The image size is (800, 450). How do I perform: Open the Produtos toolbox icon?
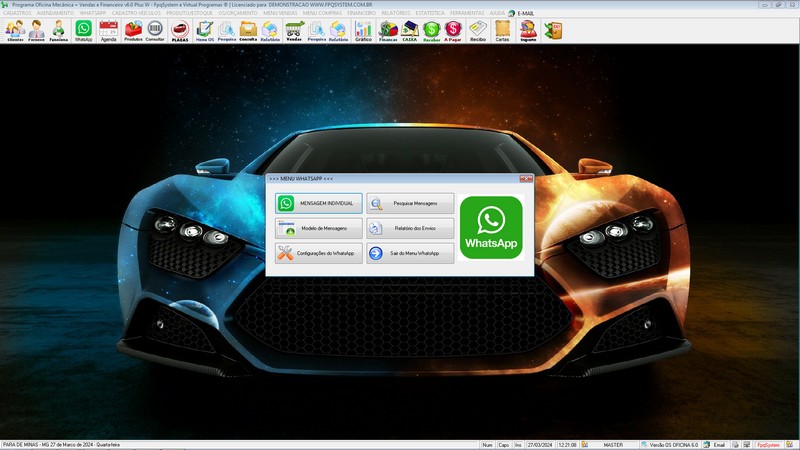[x=133, y=31]
